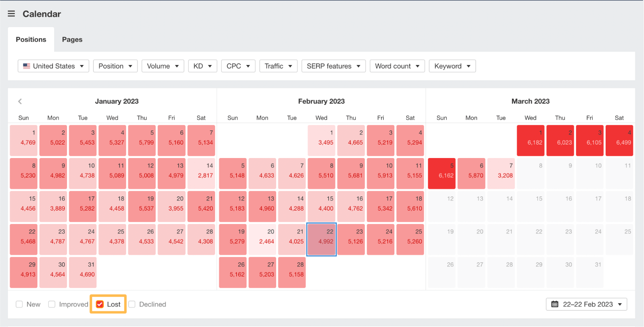
Task: Open the CPC dropdown
Action: tap(238, 66)
